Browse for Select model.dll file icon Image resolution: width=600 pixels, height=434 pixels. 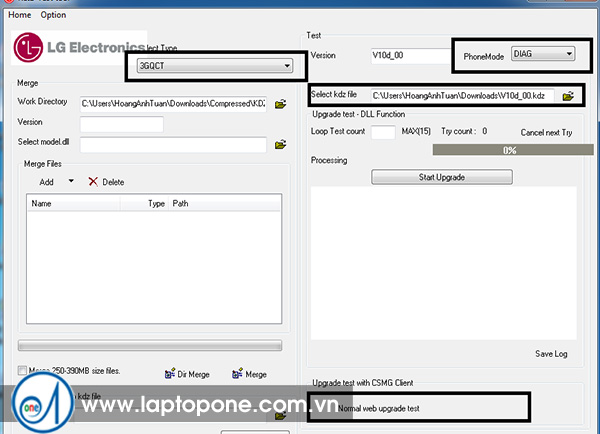(280, 145)
